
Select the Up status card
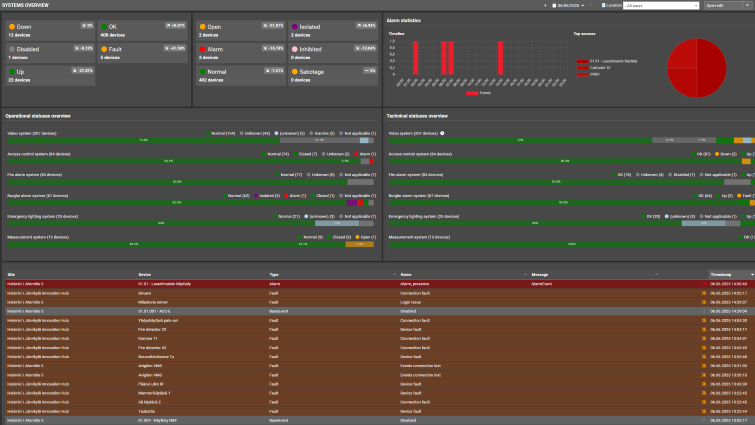click(x=50, y=76)
